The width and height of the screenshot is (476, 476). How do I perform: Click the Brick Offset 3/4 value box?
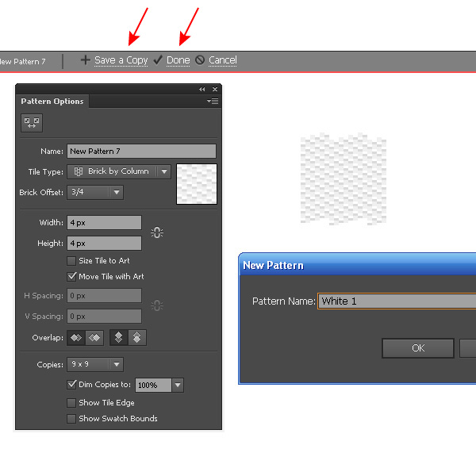(88, 192)
